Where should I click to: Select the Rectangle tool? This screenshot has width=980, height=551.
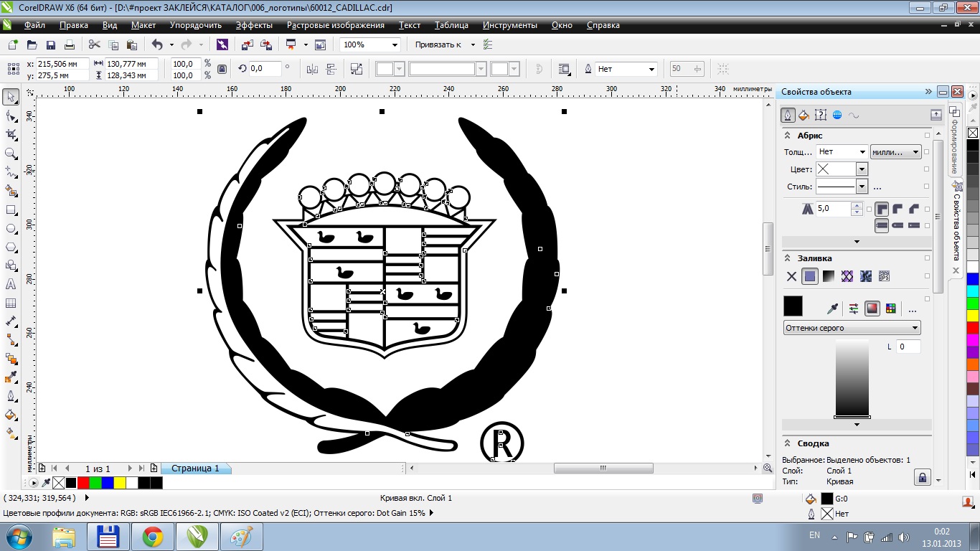[11, 210]
